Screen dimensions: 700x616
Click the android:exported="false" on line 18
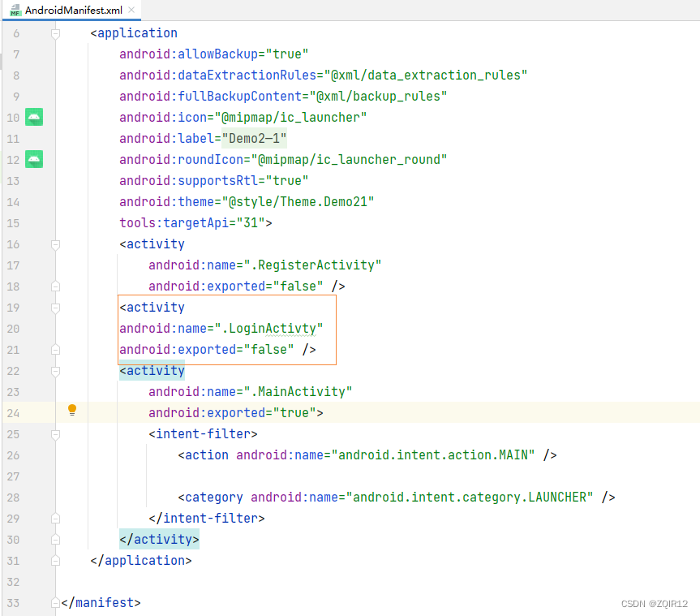(236, 286)
